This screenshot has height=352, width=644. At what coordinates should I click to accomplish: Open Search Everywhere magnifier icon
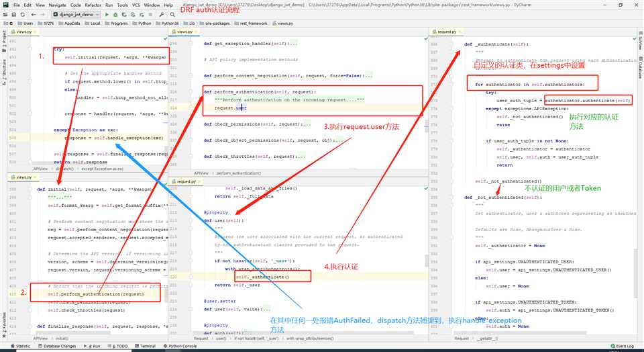coord(172,14)
